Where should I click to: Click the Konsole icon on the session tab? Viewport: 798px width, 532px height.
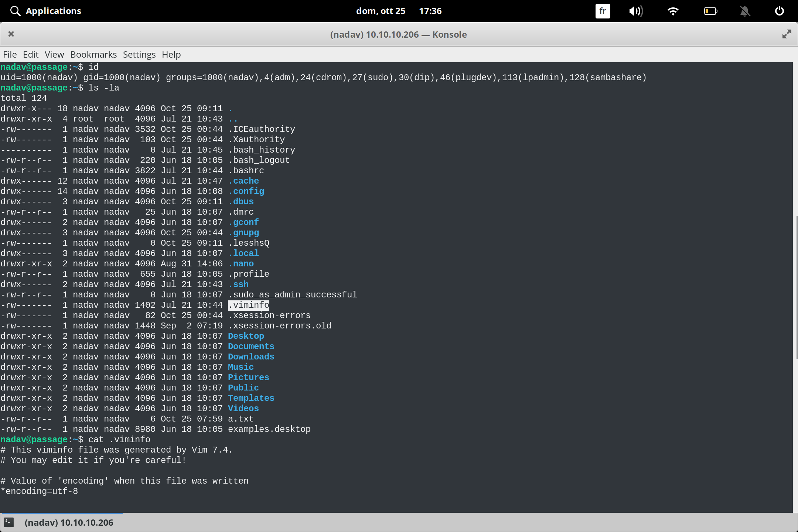[9, 522]
